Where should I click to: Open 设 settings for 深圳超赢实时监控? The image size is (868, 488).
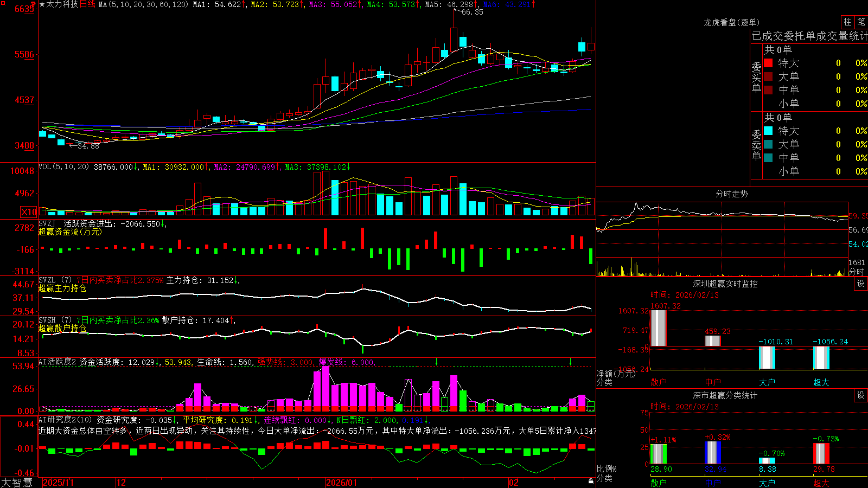click(861, 284)
